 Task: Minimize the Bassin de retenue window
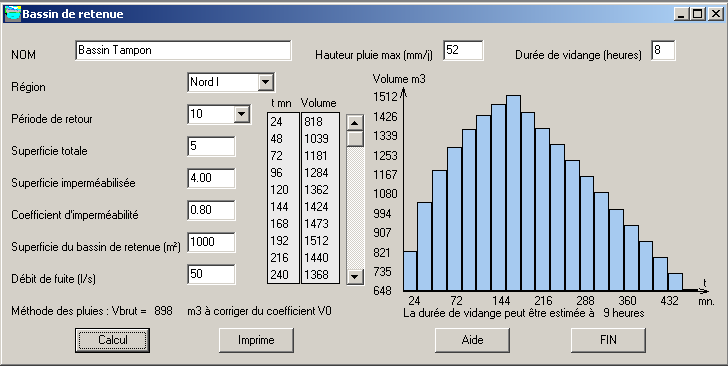click(681, 14)
